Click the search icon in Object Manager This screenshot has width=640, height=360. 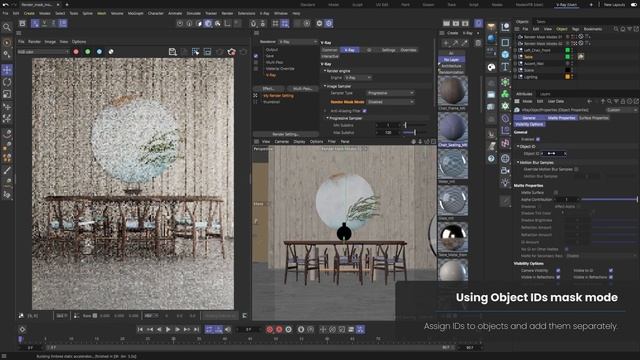click(616, 29)
